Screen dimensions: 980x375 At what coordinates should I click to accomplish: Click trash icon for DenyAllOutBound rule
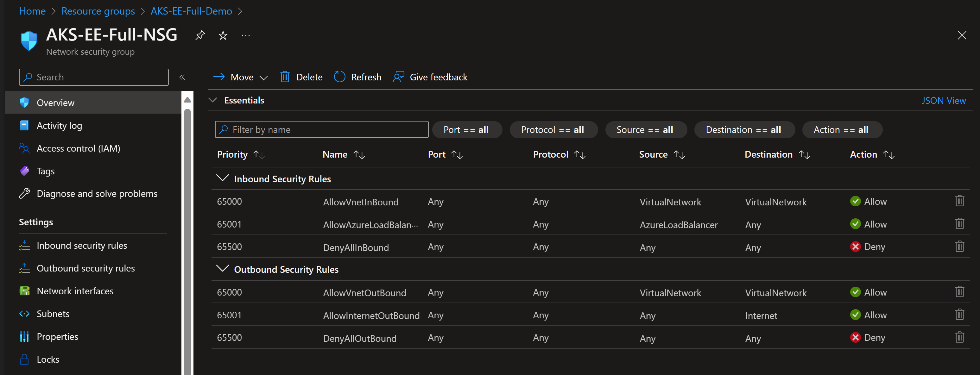click(959, 337)
